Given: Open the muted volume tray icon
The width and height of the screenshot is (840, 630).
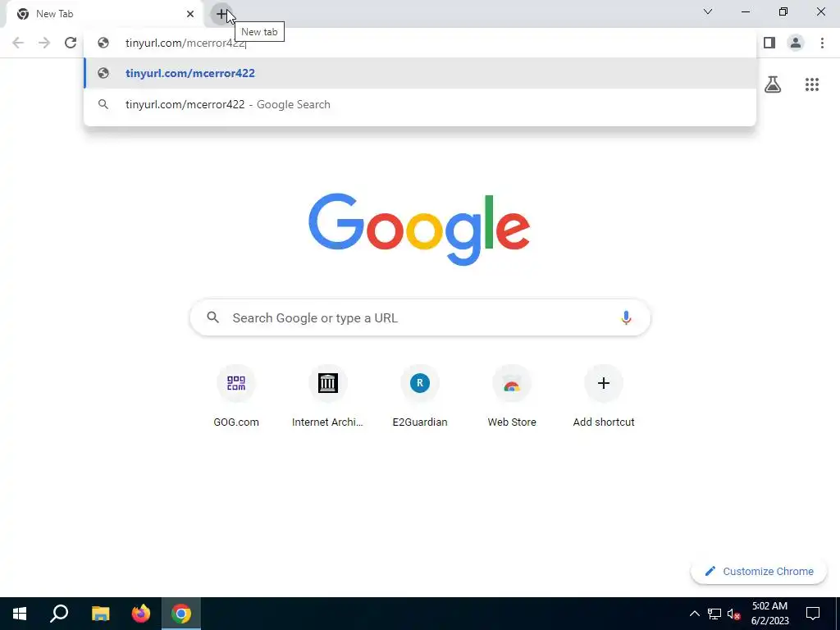Looking at the screenshot, I should pyautogui.click(x=734, y=614).
